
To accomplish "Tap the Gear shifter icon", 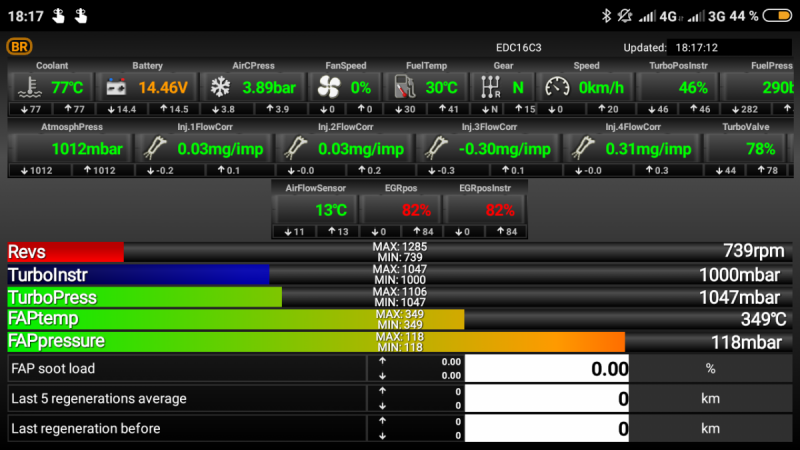I will 489,87.
